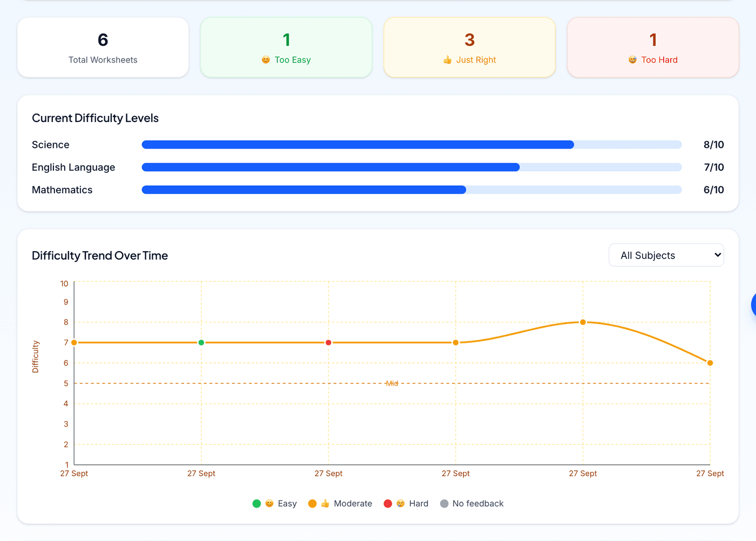Click the Mid label on the chart
This screenshot has width=756, height=541.
point(392,383)
